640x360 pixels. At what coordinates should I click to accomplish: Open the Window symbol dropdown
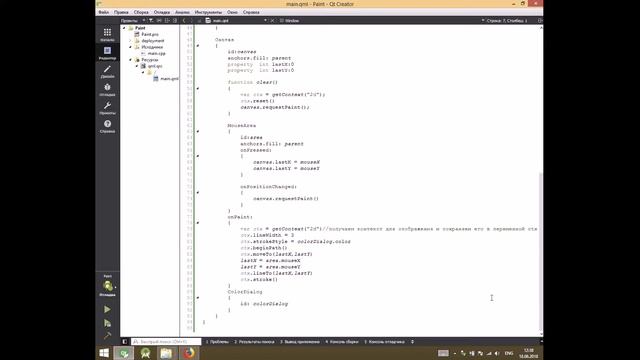point(382,20)
